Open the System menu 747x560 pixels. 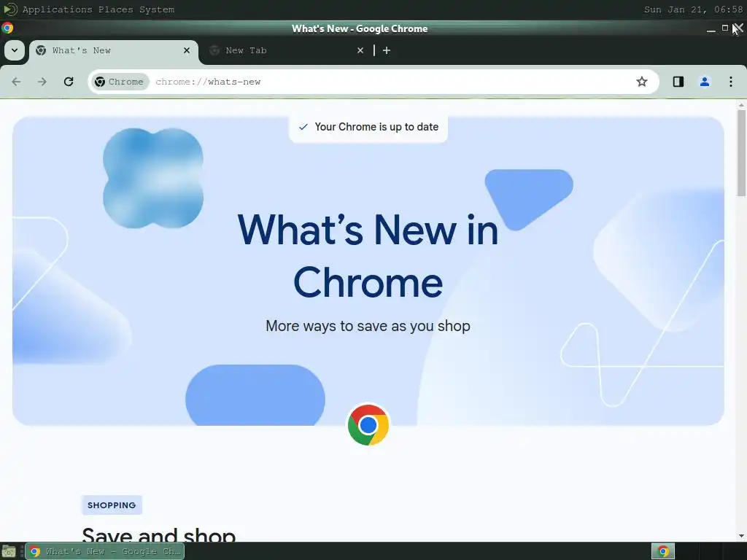pyautogui.click(x=157, y=9)
